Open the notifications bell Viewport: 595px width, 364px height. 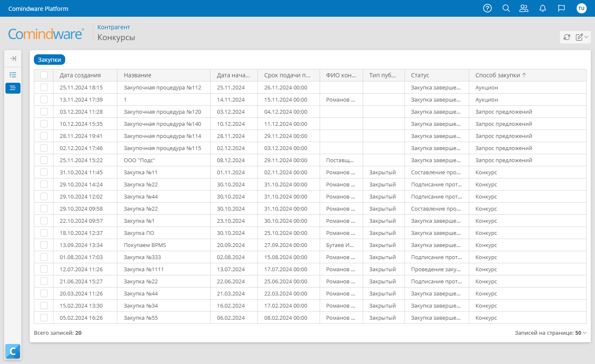543,8
